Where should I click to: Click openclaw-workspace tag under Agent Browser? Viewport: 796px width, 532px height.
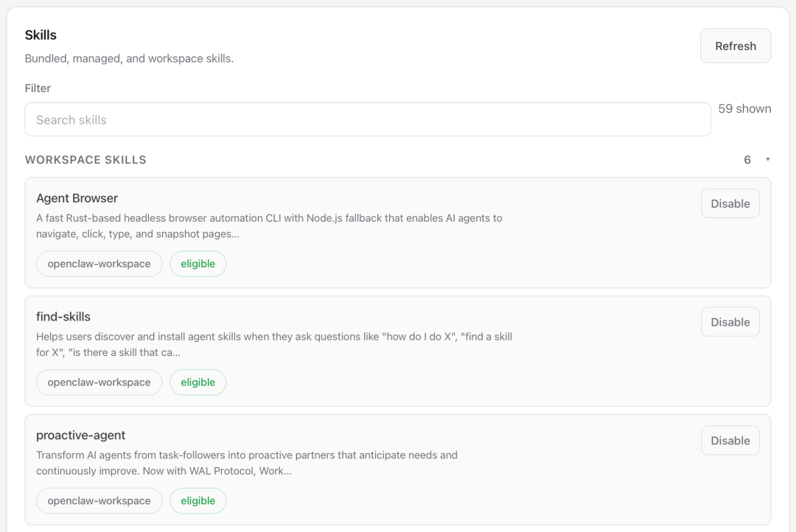pyautogui.click(x=99, y=264)
